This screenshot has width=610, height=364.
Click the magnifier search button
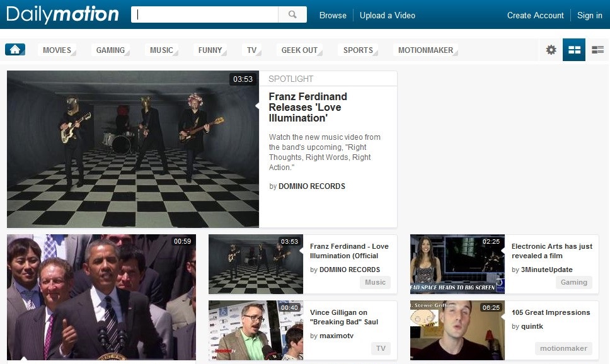point(292,14)
